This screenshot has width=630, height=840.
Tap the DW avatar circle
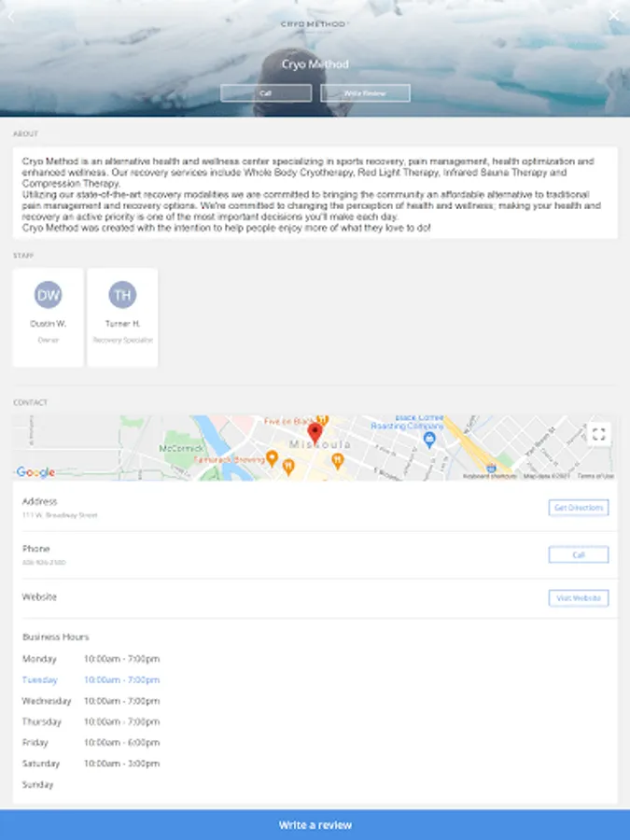pyautogui.click(x=49, y=295)
